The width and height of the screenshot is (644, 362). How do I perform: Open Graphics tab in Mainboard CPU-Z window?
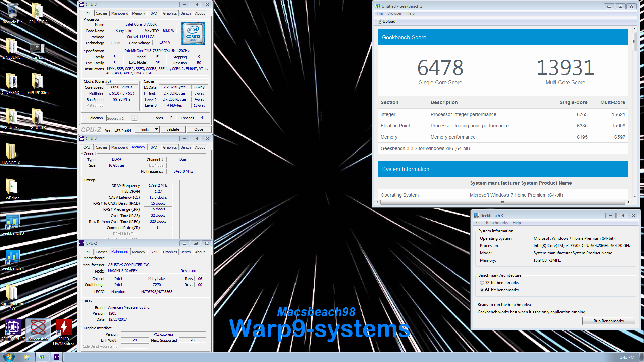click(170, 252)
